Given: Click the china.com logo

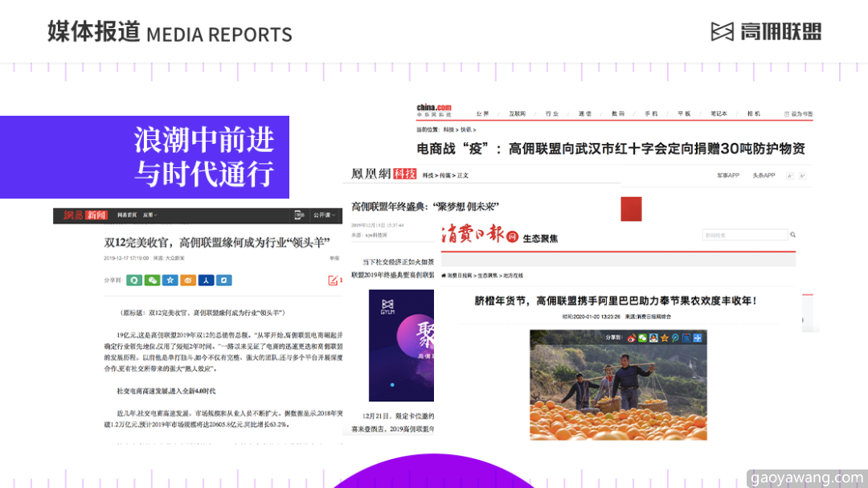Looking at the screenshot, I should pos(434,108).
